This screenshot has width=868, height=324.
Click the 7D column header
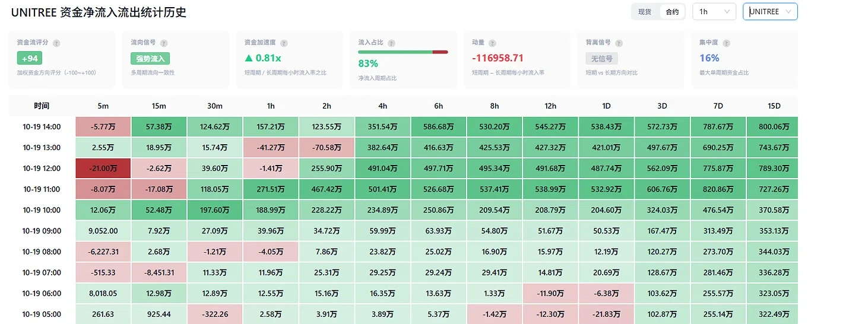tap(718, 106)
